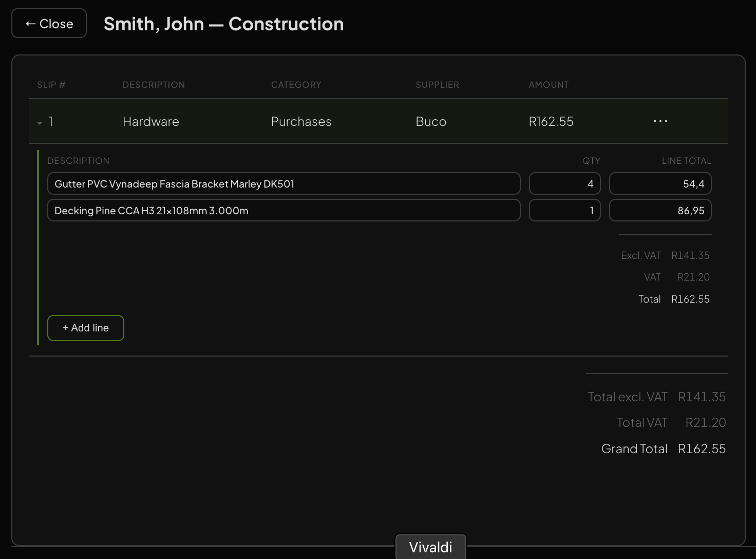Click the Vivaldi dock tooltip label
Image resolution: width=756 pixels, height=559 pixels.
430,547
